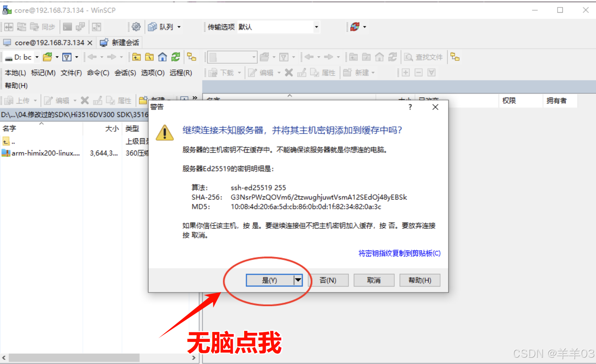Toggle remote directory tree icon
The image size is (596, 364).
[x=455, y=57]
